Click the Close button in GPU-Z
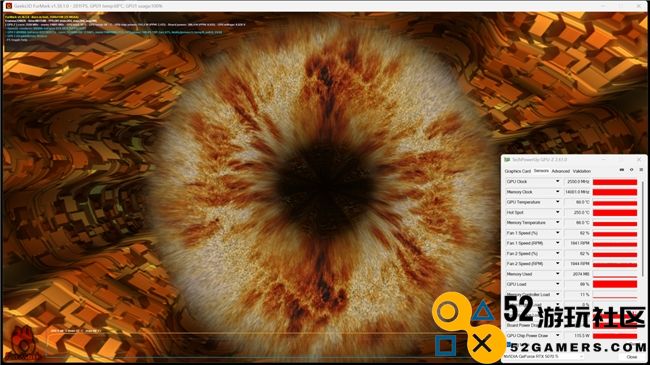This screenshot has height=365, width=650. (x=631, y=357)
